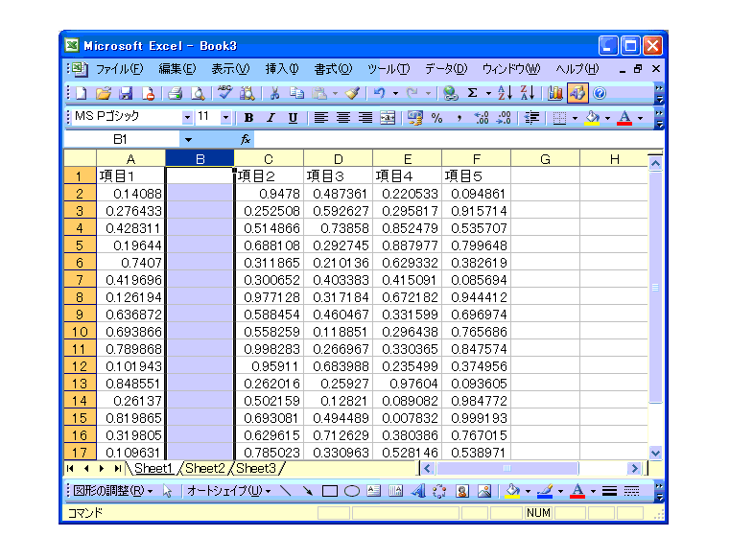730x560 pixels.
Task: Click the vertical scrollbar down arrow
Action: [x=655, y=453]
